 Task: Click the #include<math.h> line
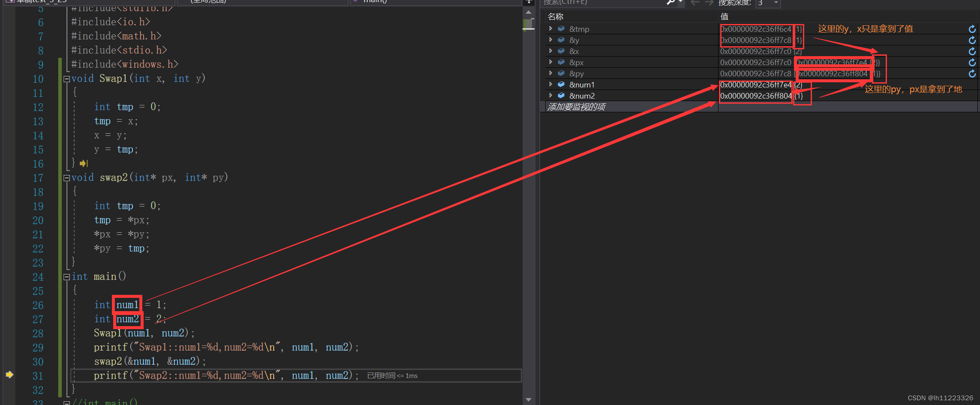(x=116, y=36)
